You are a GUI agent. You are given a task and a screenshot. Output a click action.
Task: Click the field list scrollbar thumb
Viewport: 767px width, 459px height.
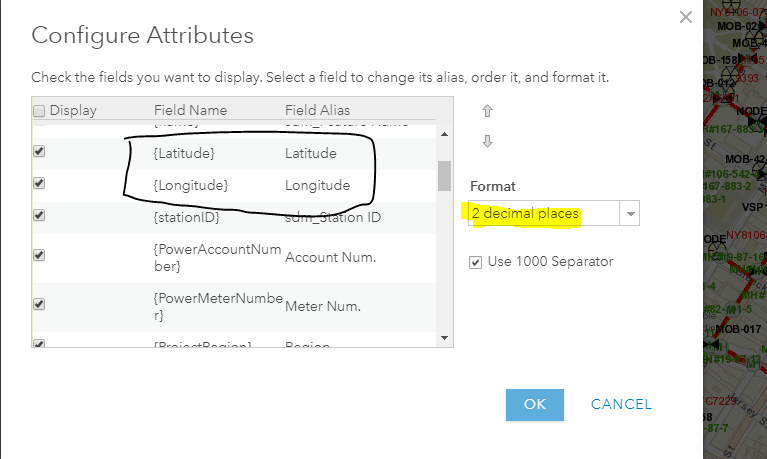(444, 176)
